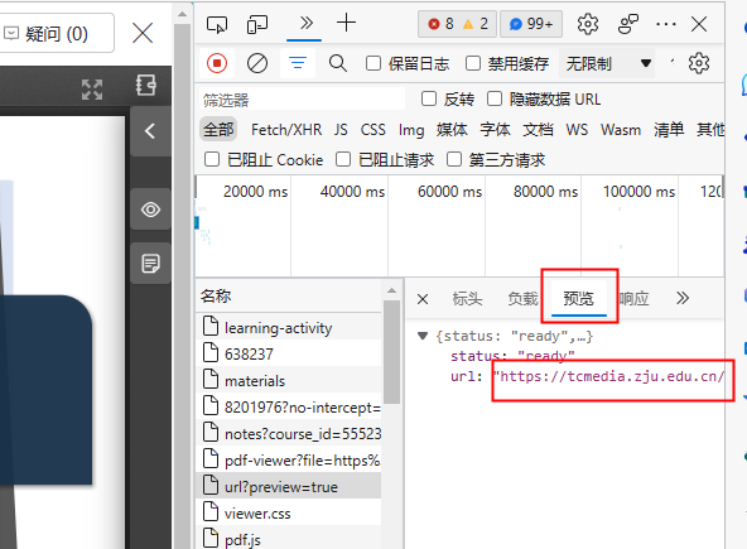Filter by 媒体 requests

click(x=452, y=130)
